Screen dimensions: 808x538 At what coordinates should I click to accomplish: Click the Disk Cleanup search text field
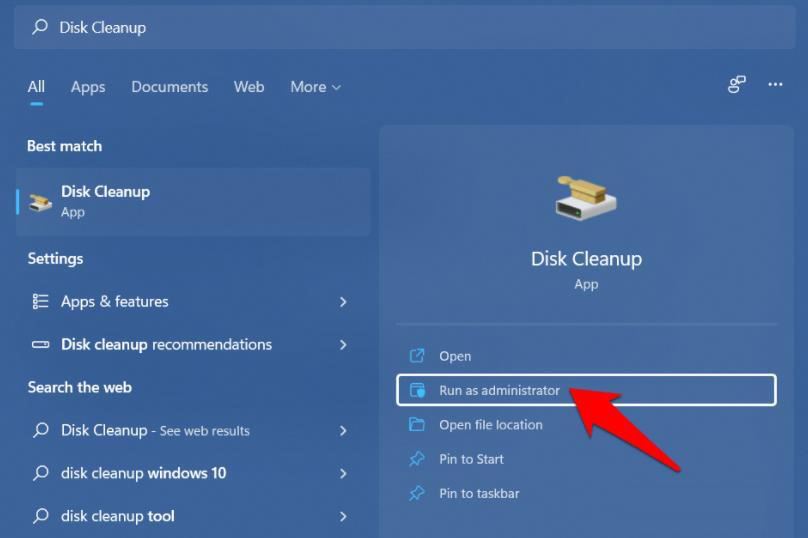[x=405, y=27]
